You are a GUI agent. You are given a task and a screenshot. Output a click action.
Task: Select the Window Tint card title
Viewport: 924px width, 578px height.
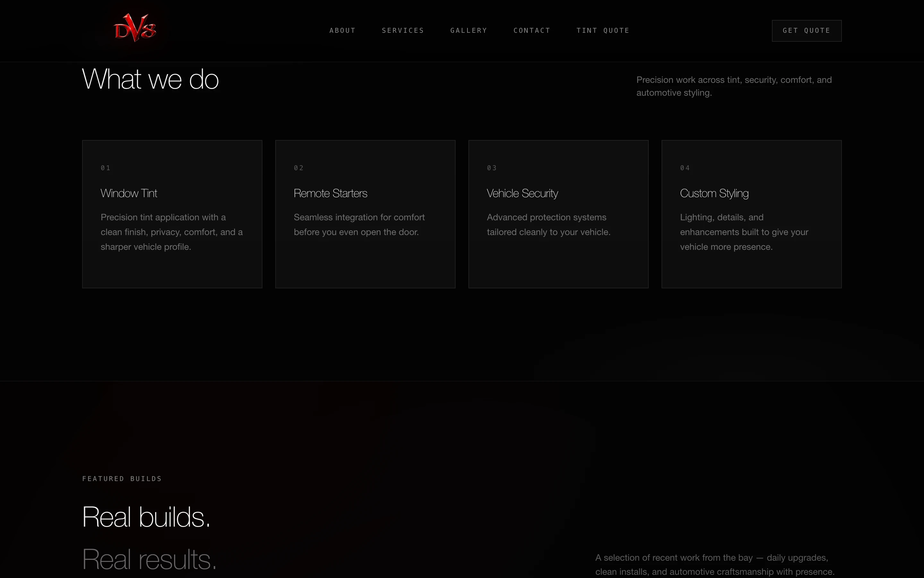click(129, 193)
